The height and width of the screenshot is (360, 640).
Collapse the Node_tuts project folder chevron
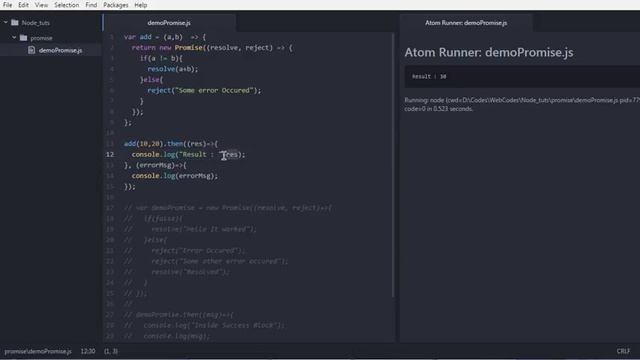6,22
